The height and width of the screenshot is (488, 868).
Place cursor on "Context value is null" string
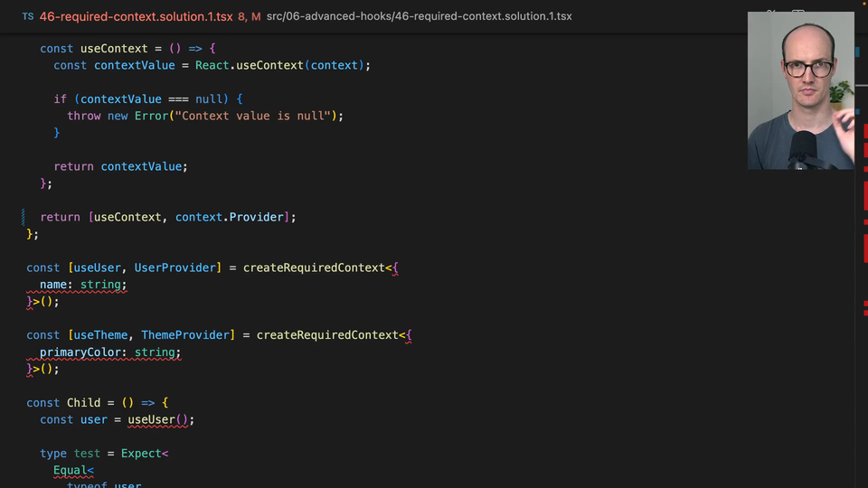pos(258,116)
